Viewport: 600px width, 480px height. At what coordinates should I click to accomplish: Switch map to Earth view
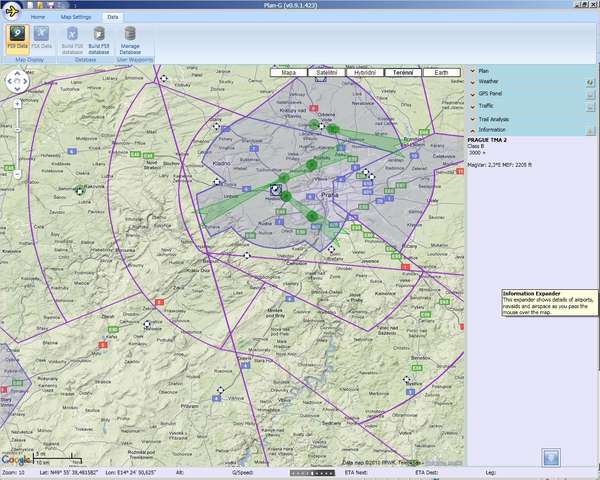coord(442,73)
